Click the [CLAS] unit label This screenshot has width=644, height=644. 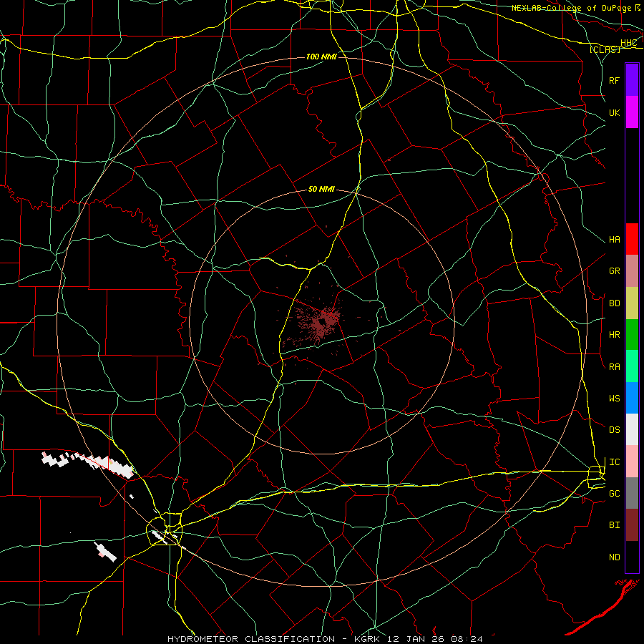coord(605,49)
